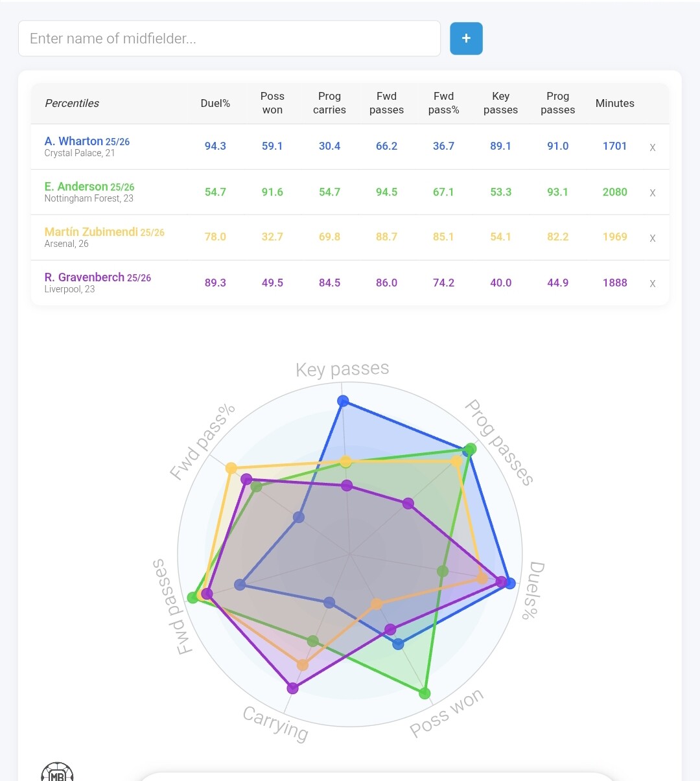The height and width of the screenshot is (781, 700).
Task: Click Wharton's blue Key passes radar point
Action: click(344, 401)
